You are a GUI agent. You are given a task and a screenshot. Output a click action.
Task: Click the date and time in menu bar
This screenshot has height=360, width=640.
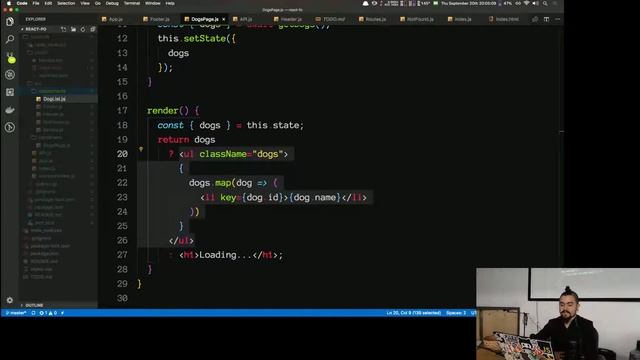[x=469, y=3]
